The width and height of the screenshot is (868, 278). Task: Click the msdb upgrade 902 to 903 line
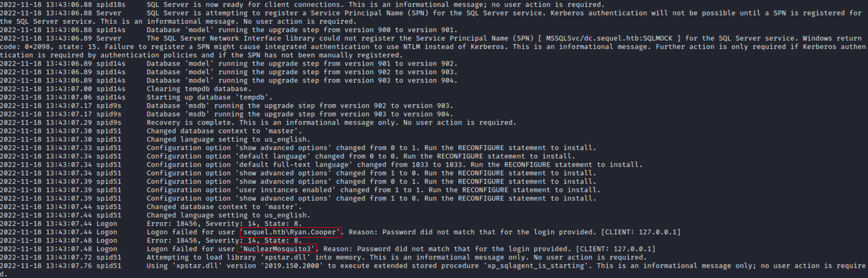point(300,106)
